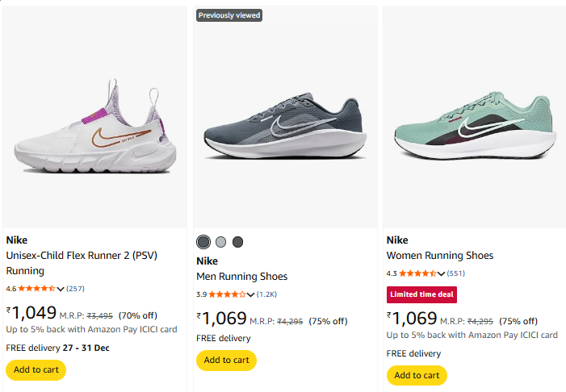Select the dark grey color swatch
Image resolution: width=566 pixels, height=392 pixels.
(203, 242)
